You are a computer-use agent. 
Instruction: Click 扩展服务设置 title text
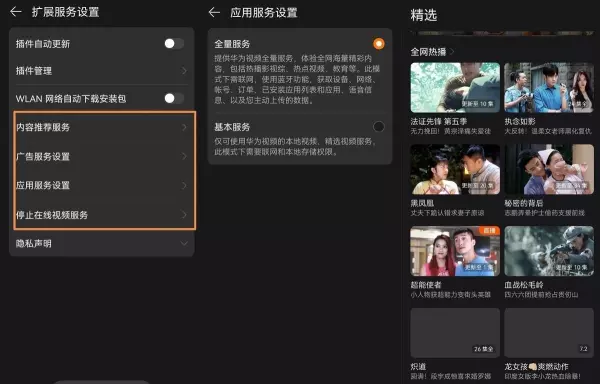click(65, 12)
